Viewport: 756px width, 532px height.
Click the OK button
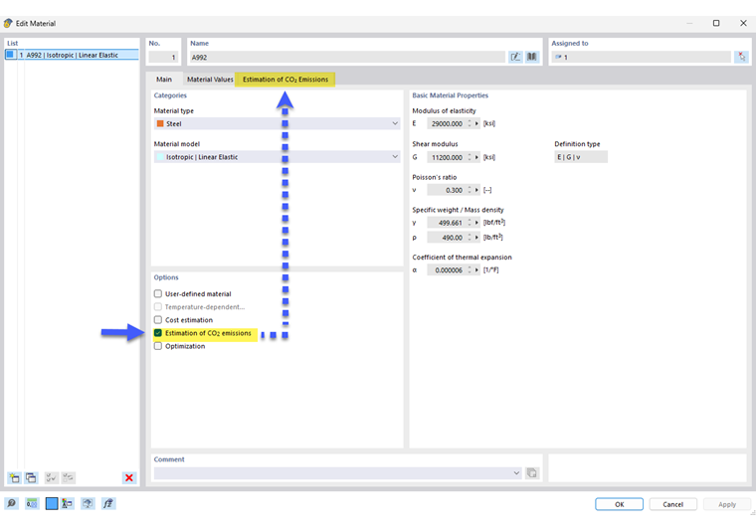pos(619,504)
